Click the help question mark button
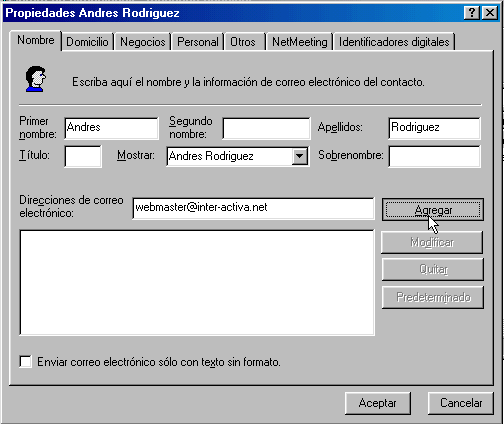504x424 pixels. pos(472,13)
